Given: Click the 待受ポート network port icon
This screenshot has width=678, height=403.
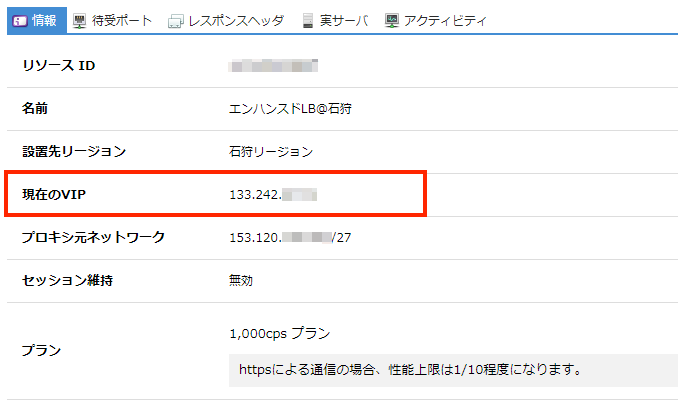Looking at the screenshot, I should point(79,21).
